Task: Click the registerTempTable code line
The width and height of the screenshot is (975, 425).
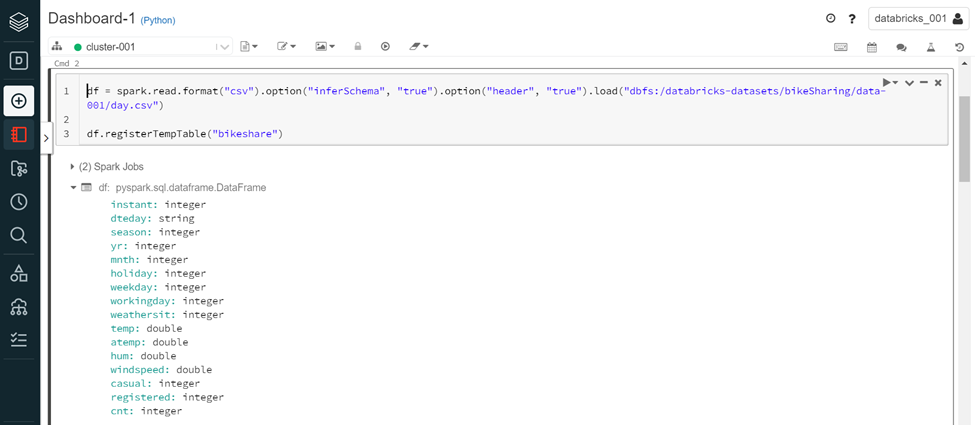Action: [x=185, y=134]
